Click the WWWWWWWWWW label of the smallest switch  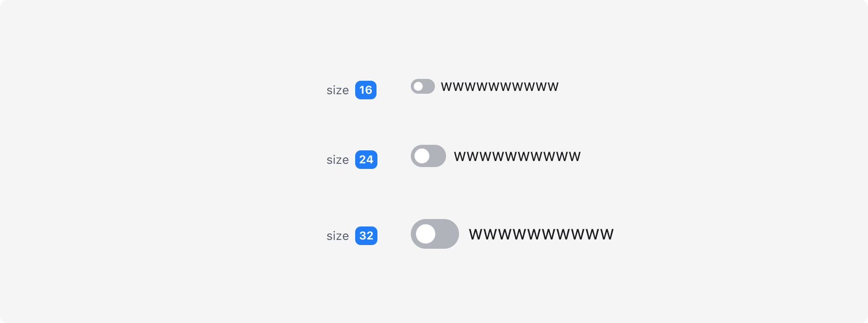click(500, 87)
